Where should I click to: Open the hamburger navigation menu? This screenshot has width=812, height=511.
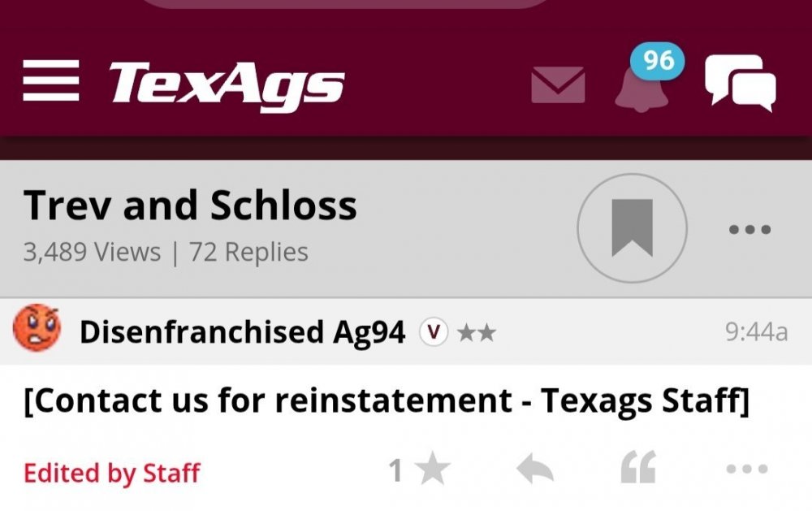[x=50, y=81]
